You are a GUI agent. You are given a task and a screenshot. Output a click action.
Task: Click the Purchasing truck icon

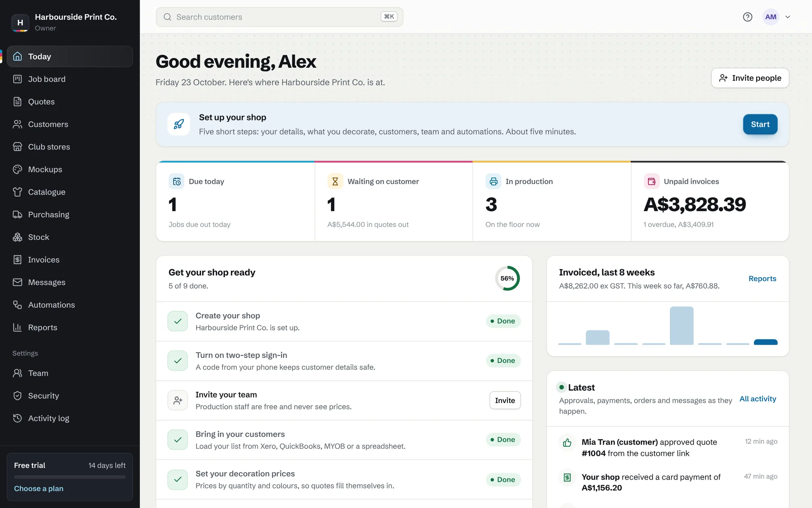[17, 215]
